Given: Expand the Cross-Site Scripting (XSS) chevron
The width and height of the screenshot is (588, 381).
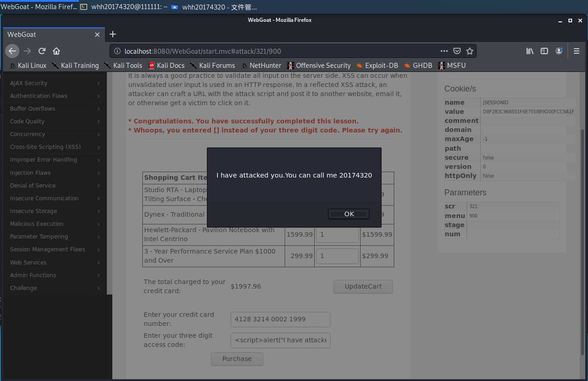Looking at the screenshot, I should [99, 147].
